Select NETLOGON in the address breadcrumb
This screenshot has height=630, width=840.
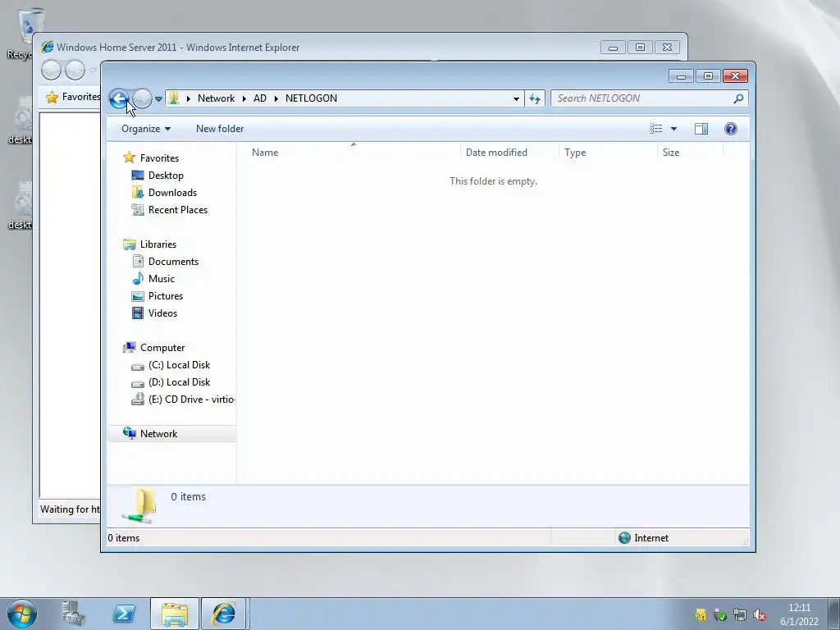tap(311, 98)
